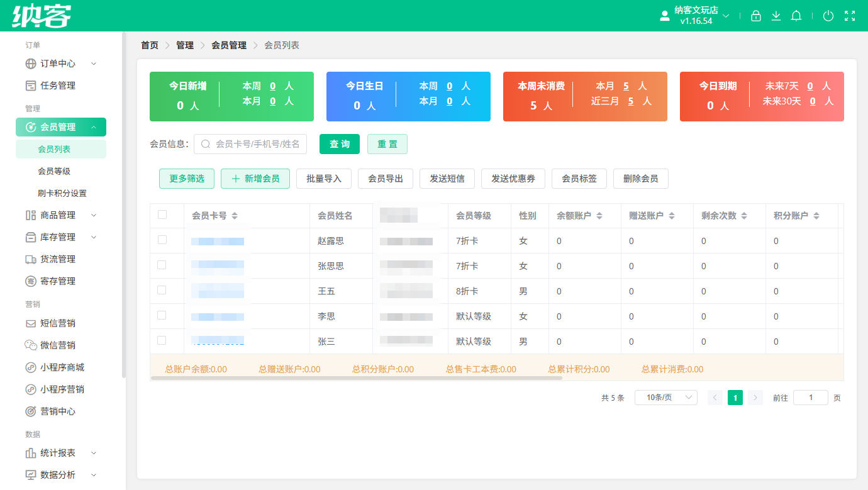This screenshot has height=490, width=868.
Task: Click the next page arrow
Action: pos(755,398)
